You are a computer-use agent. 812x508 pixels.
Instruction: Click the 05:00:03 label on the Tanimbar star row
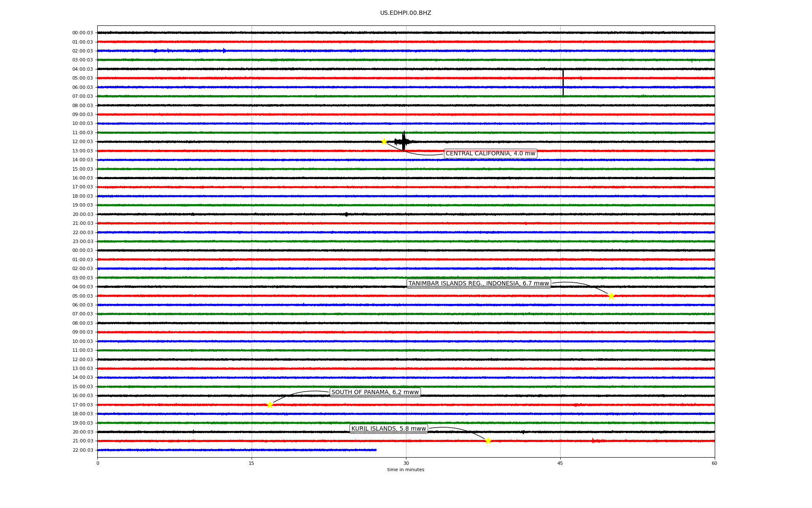pos(82,296)
